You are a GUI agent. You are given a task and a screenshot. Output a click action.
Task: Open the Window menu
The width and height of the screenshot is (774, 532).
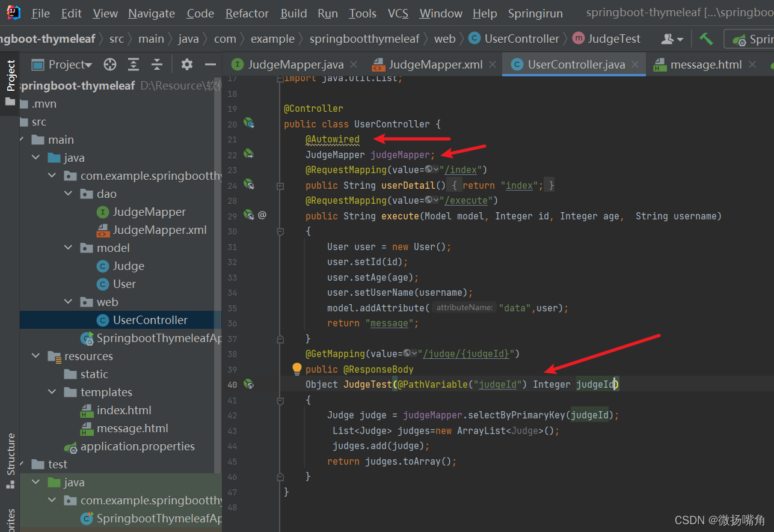click(x=441, y=13)
